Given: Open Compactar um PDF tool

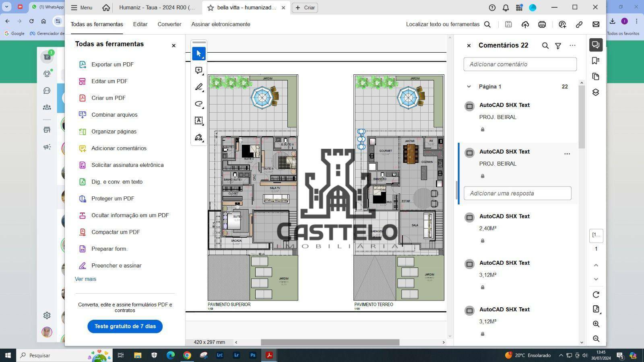Looking at the screenshot, I should click(x=116, y=232).
